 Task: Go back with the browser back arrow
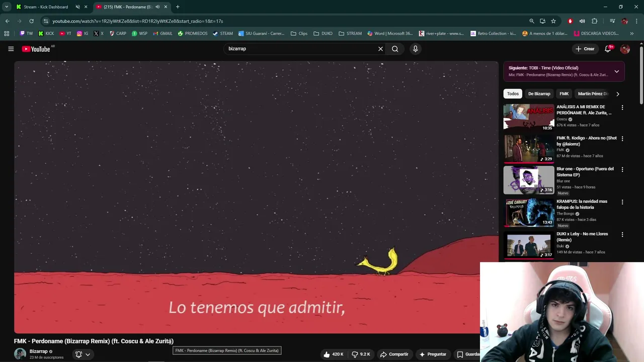click(x=7, y=21)
